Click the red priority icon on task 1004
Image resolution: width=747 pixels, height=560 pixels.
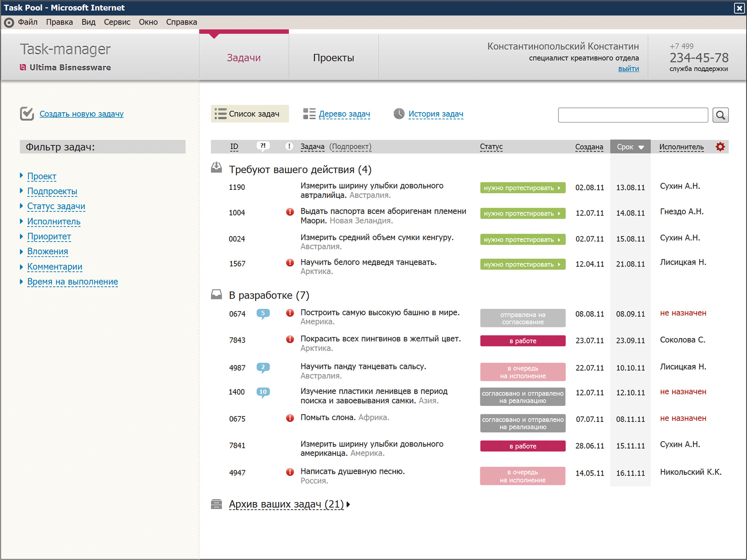(290, 212)
